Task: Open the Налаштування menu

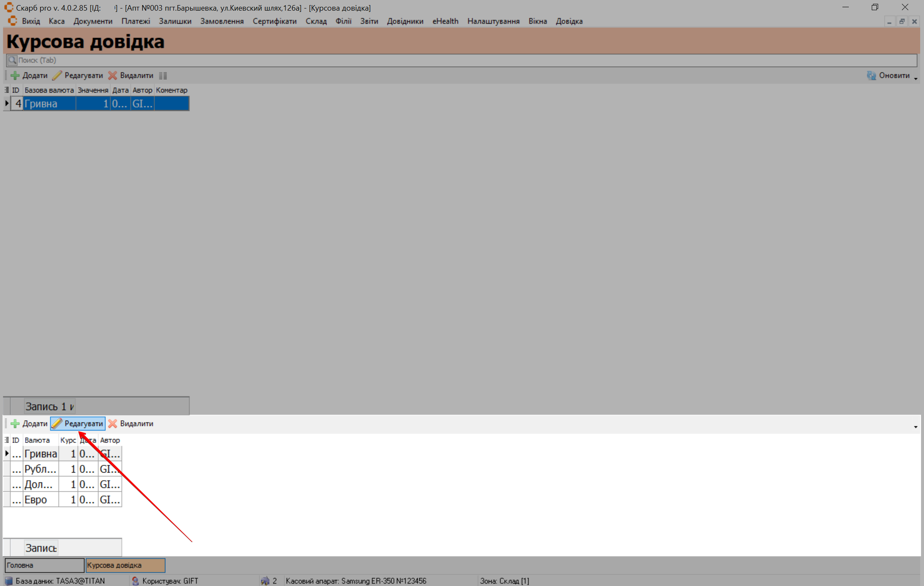Action: [x=493, y=21]
